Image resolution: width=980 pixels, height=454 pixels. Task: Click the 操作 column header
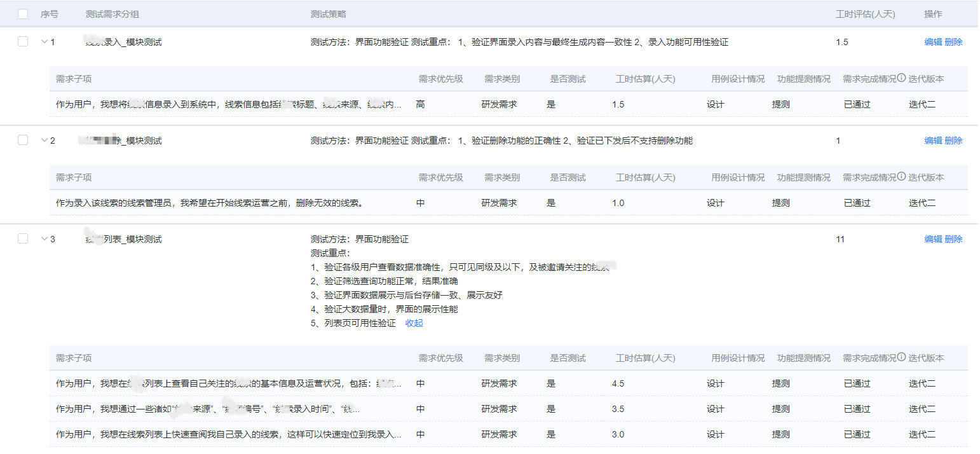tap(933, 14)
